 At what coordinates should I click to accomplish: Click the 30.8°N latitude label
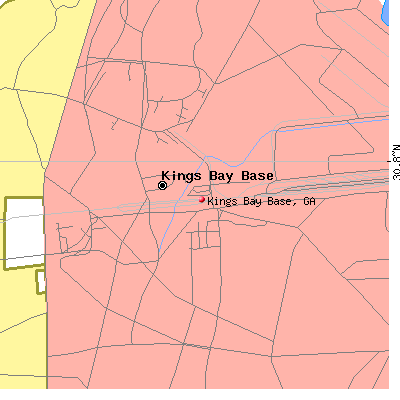tap(396, 162)
